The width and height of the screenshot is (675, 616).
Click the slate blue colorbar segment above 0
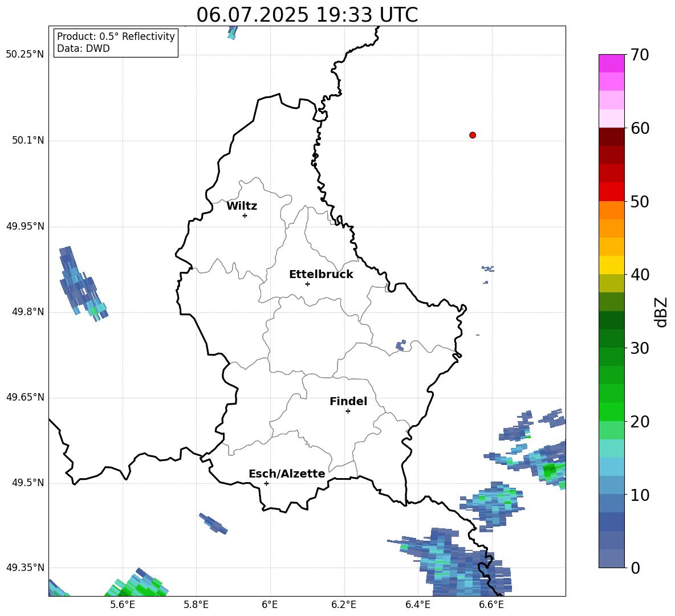point(611,558)
